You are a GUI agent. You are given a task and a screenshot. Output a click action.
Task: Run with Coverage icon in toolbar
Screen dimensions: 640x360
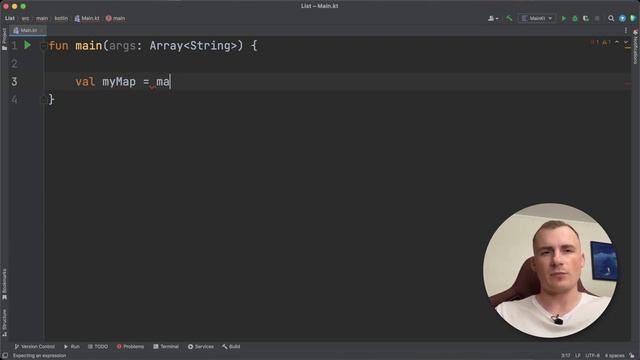click(x=586, y=18)
